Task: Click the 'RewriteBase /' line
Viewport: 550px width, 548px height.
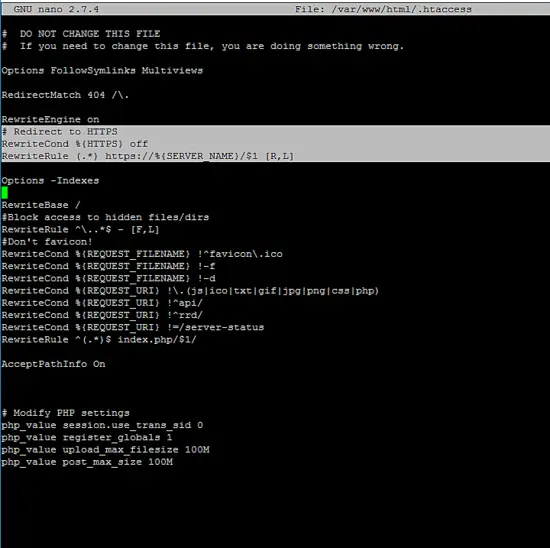Action: [41, 205]
